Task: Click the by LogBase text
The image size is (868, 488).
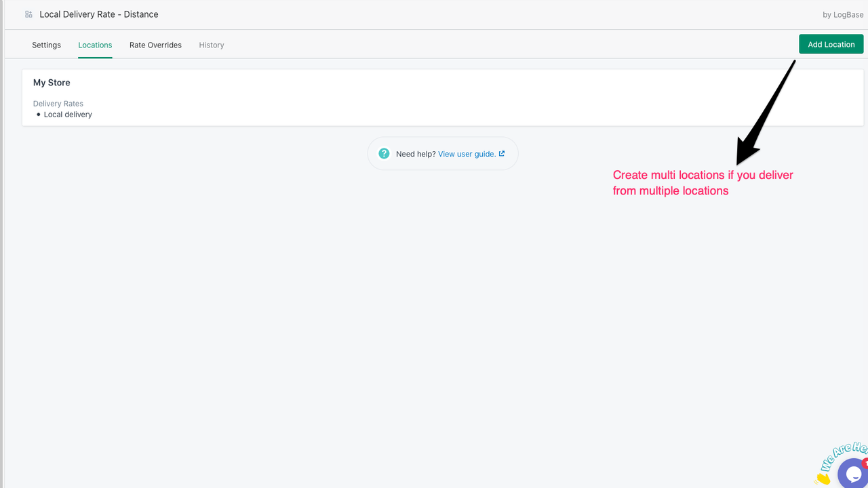Action: point(843,14)
